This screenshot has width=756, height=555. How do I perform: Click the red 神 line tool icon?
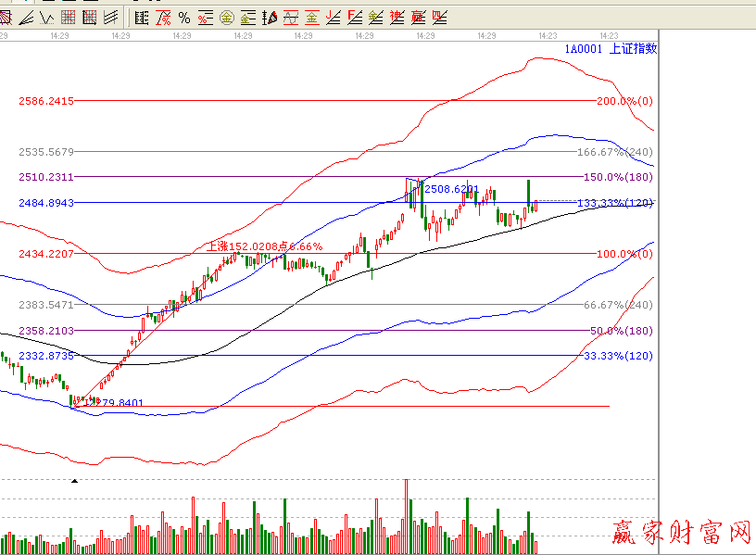point(396,18)
